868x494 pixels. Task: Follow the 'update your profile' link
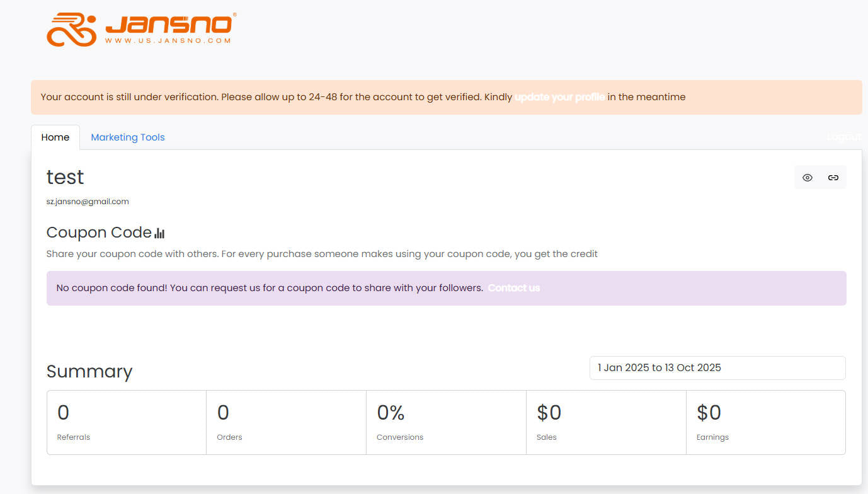coord(559,97)
